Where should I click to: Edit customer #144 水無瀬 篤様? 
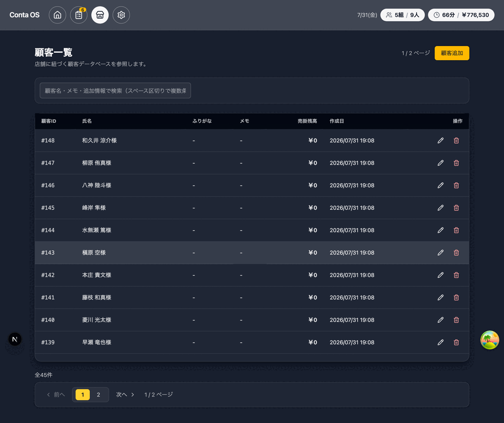click(441, 230)
